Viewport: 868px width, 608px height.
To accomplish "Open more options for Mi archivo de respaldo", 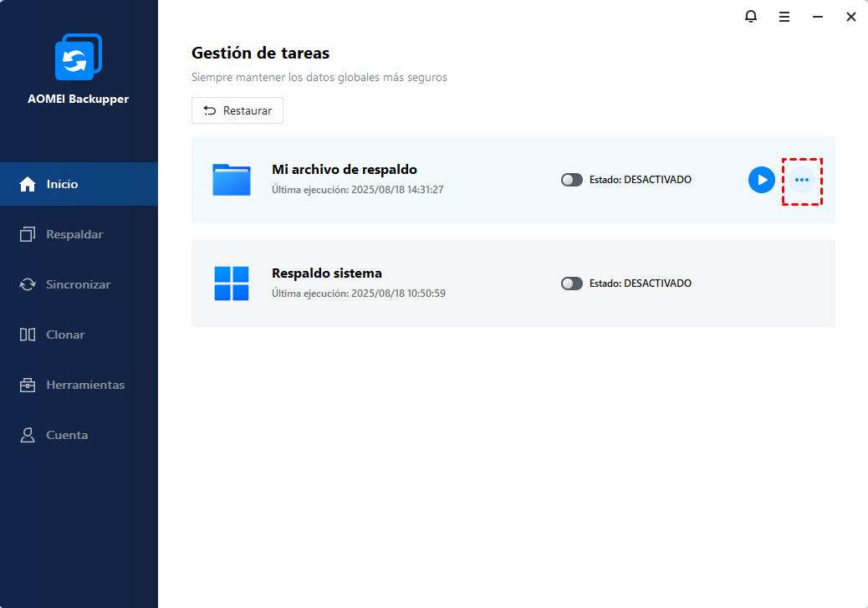I will coord(802,180).
